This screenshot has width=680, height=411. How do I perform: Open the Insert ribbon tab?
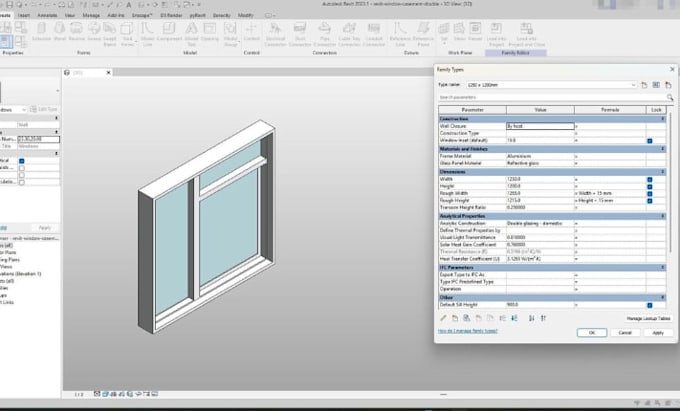pos(23,15)
